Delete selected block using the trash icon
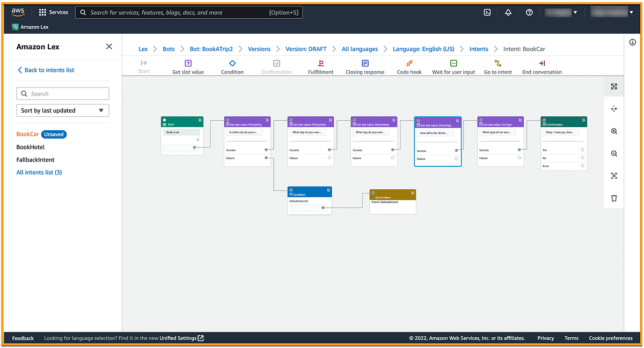Image resolution: width=644 pixels, height=348 pixels. tap(614, 198)
